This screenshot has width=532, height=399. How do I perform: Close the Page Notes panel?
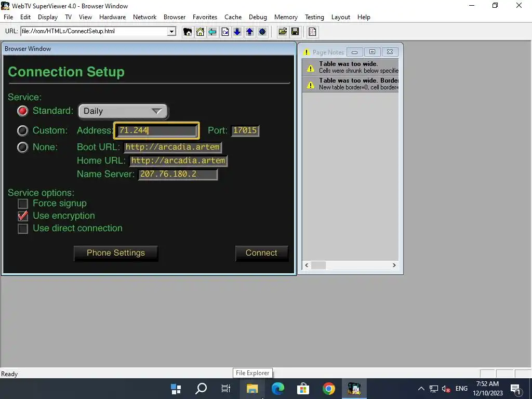(x=390, y=52)
